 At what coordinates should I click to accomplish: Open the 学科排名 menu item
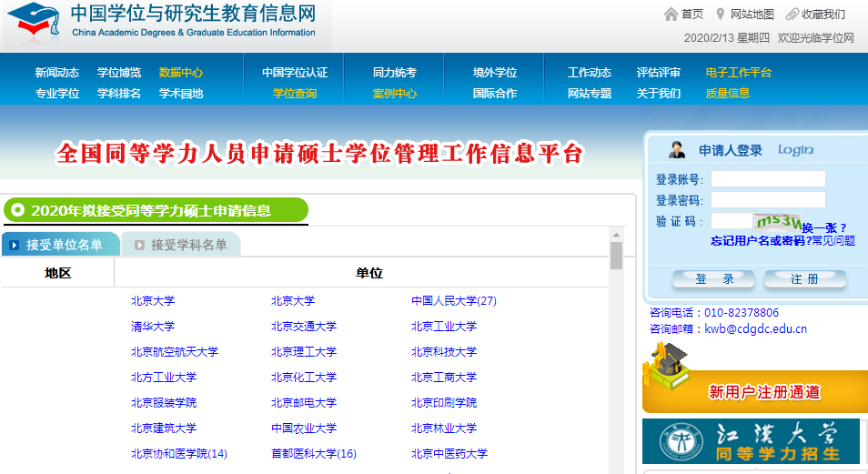click(x=119, y=94)
